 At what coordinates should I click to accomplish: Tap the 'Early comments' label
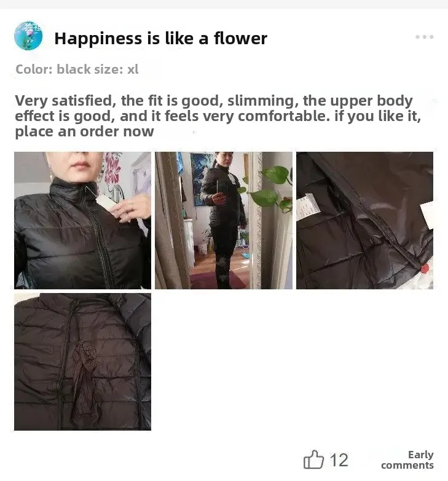(407, 460)
